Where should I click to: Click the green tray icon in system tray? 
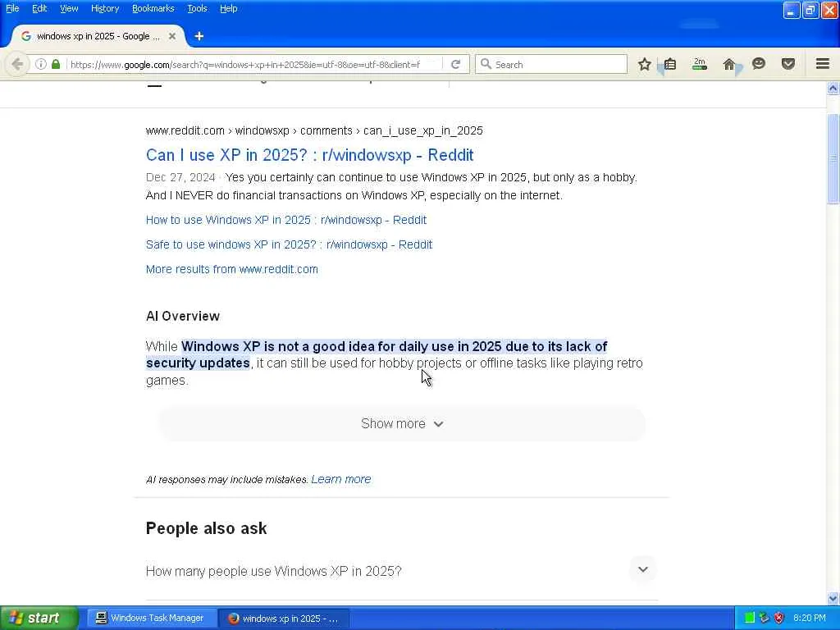750,618
